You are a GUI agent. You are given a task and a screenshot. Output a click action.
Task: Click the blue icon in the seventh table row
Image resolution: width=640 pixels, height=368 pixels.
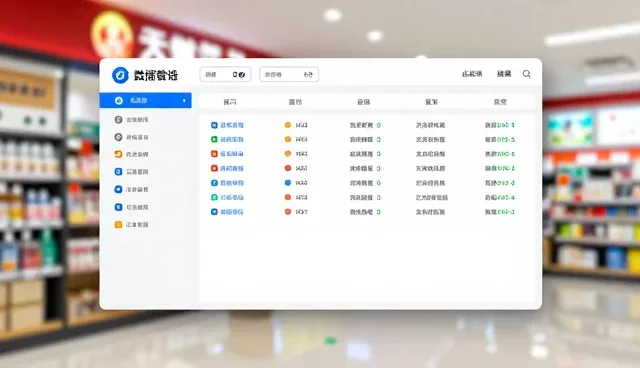pos(214,212)
